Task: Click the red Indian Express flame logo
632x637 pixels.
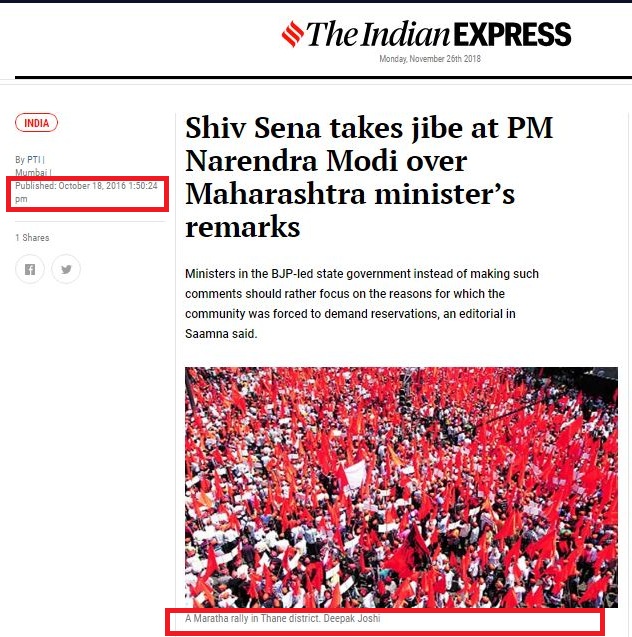Action: pyautogui.click(x=293, y=34)
